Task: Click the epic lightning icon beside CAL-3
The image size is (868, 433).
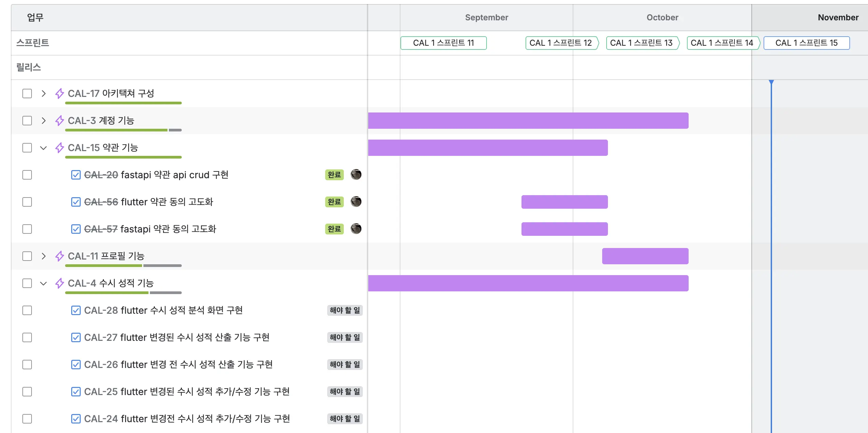Action: (x=60, y=121)
